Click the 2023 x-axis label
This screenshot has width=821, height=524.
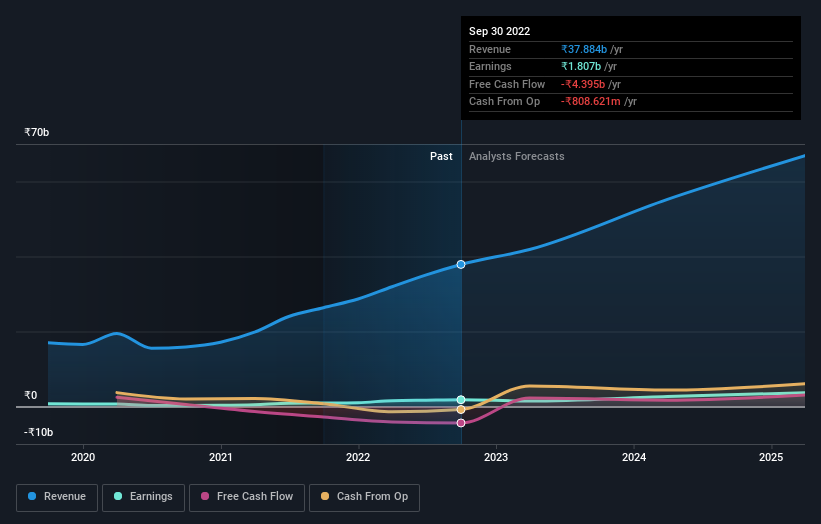coord(496,457)
